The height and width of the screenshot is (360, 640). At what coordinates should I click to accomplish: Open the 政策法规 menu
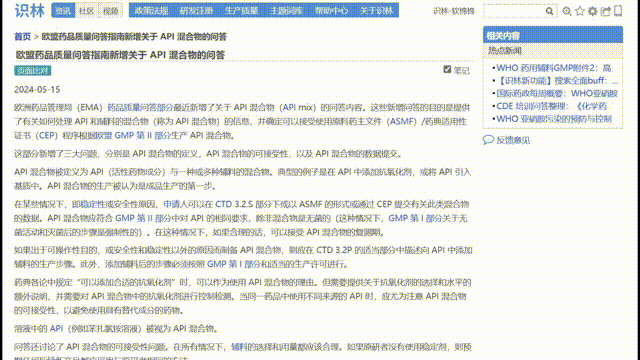tap(151, 11)
